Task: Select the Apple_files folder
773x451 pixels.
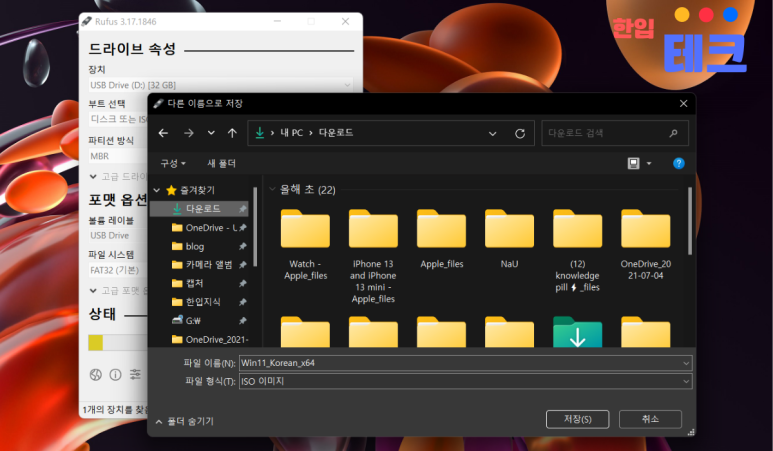Action: pyautogui.click(x=441, y=239)
